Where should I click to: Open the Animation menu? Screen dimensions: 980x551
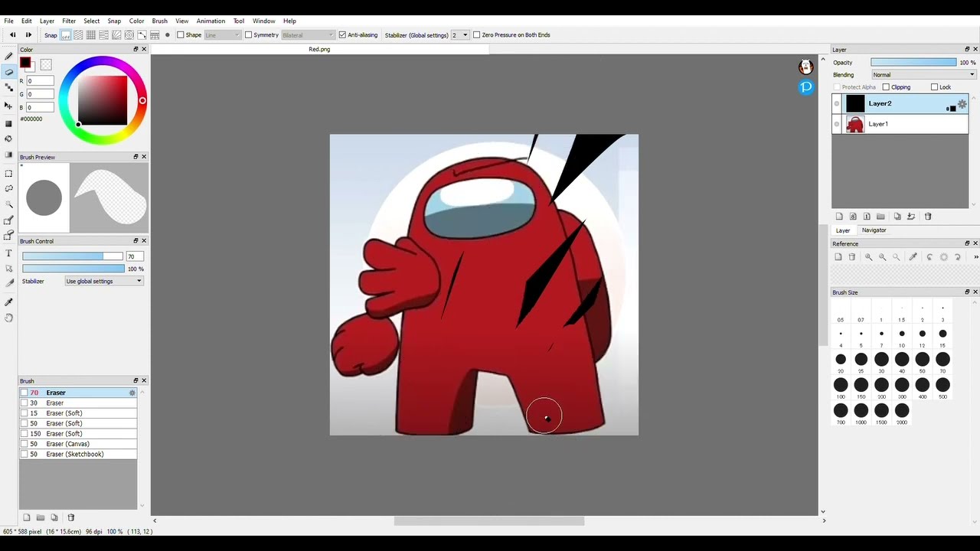click(x=211, y=21)
